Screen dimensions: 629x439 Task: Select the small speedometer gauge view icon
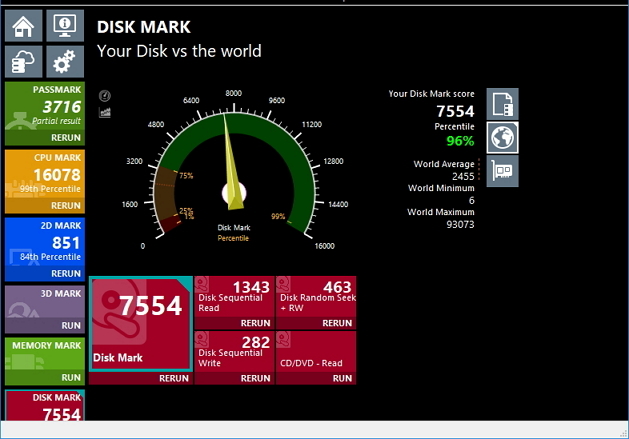point(105,95)
